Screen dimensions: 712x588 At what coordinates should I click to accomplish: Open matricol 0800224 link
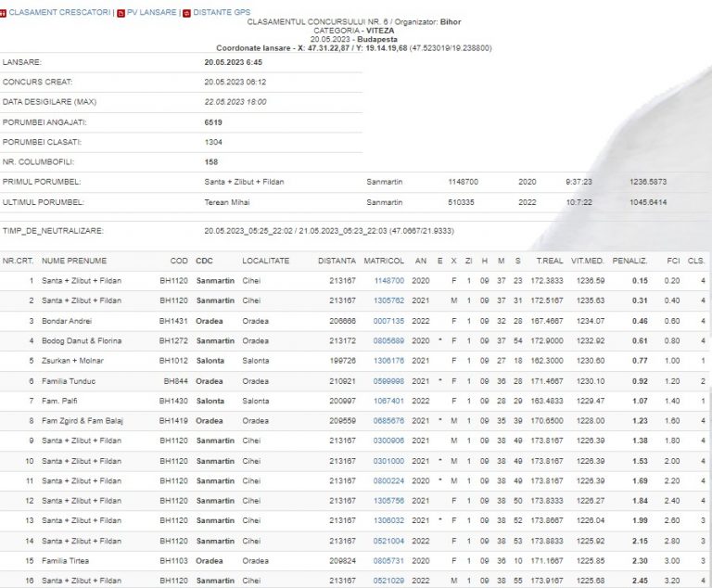click(x=388, y=481)
